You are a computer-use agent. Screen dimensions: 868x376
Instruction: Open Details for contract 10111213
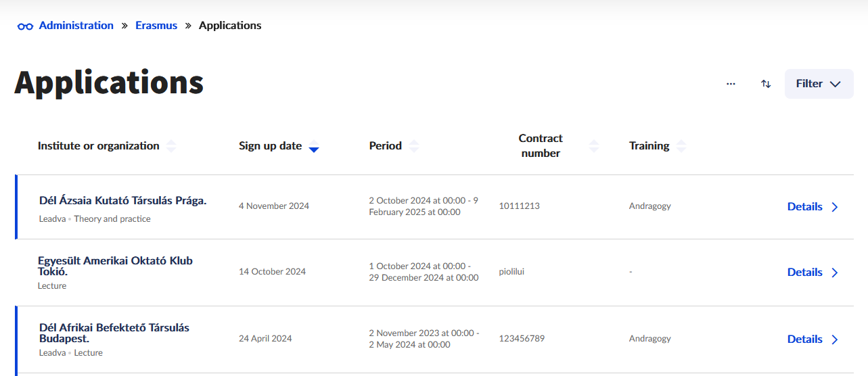804,207
